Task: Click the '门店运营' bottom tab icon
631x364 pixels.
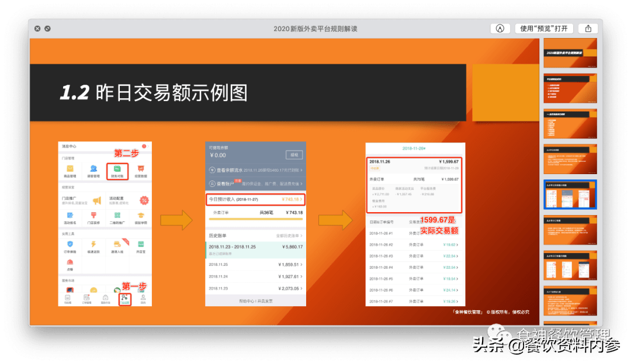Action: tap(125, 299)
